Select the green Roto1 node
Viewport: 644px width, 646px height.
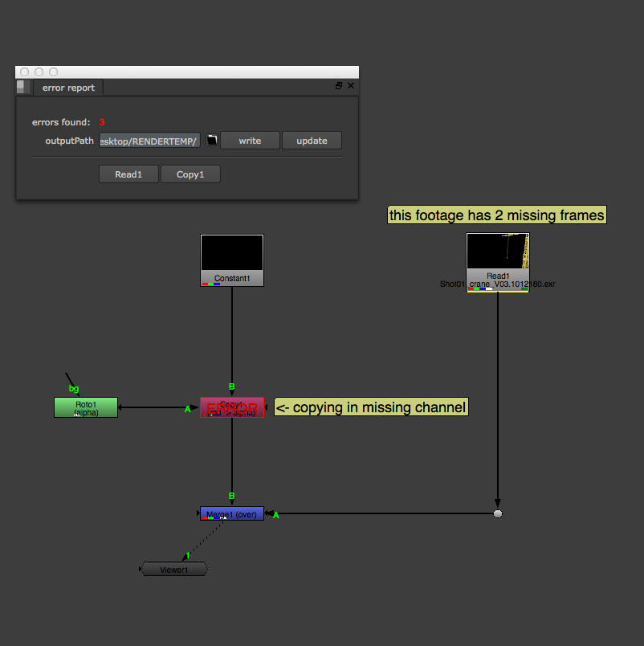86,407
